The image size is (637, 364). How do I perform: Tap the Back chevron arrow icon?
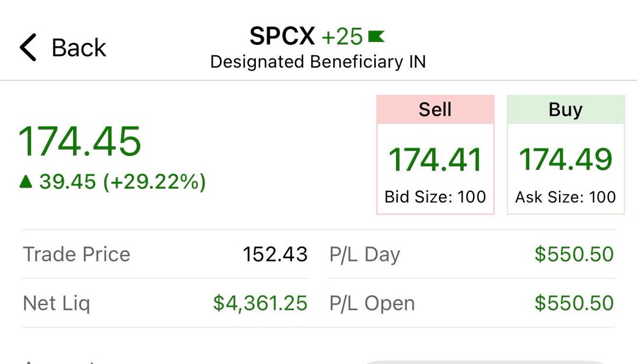(x=28, y=48)
